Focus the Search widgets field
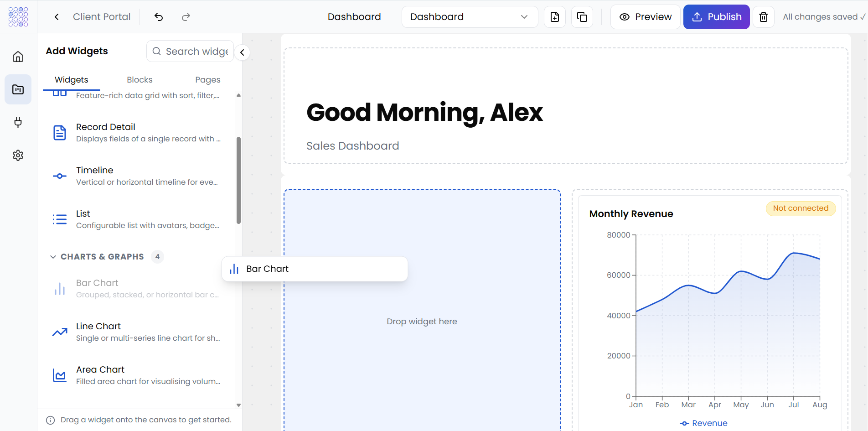The image size is (868, 431). point(190,51)
